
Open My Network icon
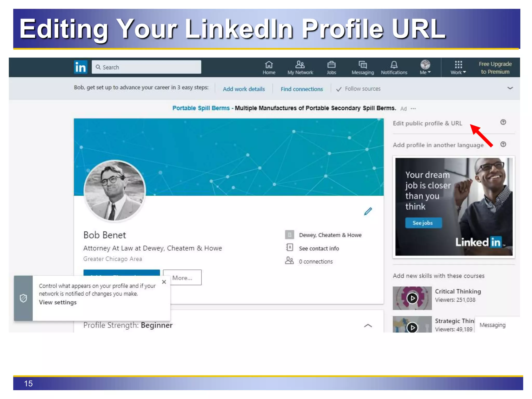(x=300, y=68)
